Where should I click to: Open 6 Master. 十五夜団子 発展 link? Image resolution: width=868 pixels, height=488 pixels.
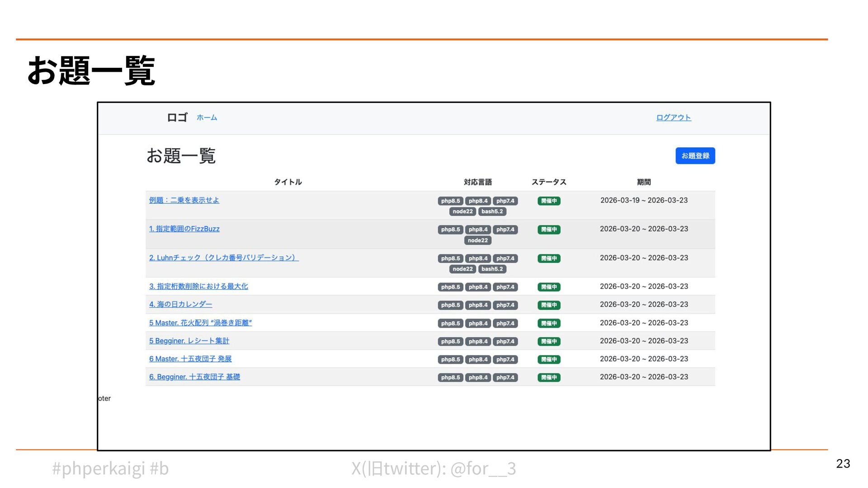tap(190, 359)
